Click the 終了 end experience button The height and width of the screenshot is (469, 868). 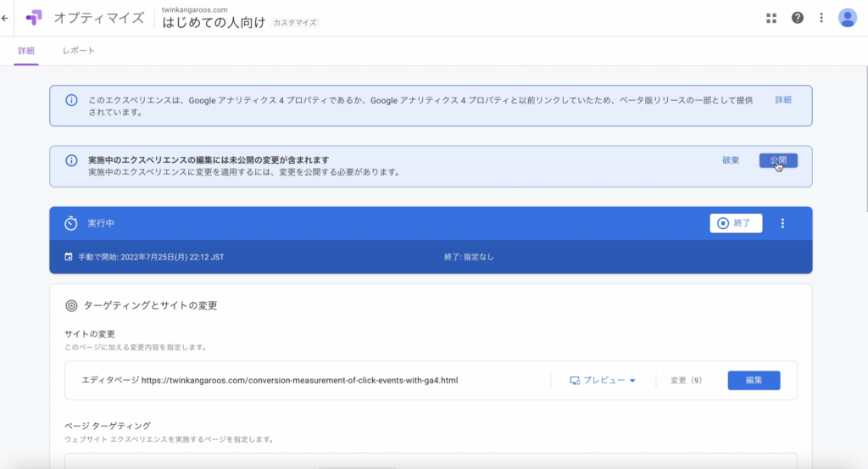click(x=736, y=223)
